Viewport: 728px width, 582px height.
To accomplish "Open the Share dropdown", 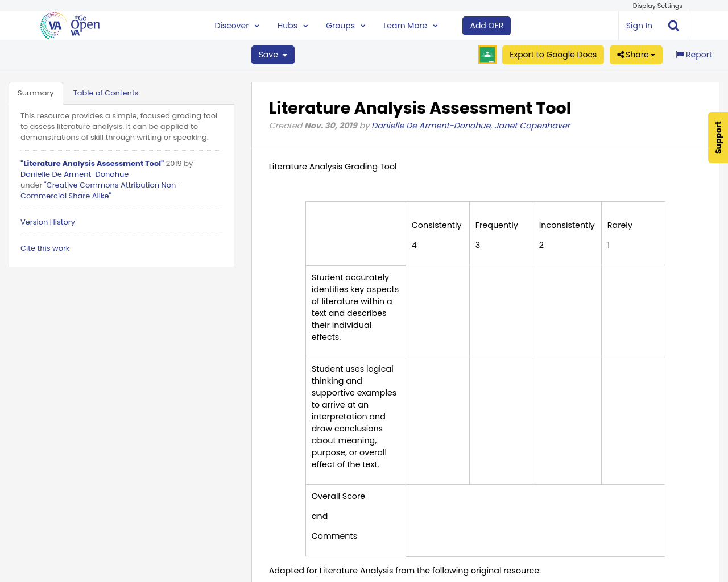I will (636, 54).
